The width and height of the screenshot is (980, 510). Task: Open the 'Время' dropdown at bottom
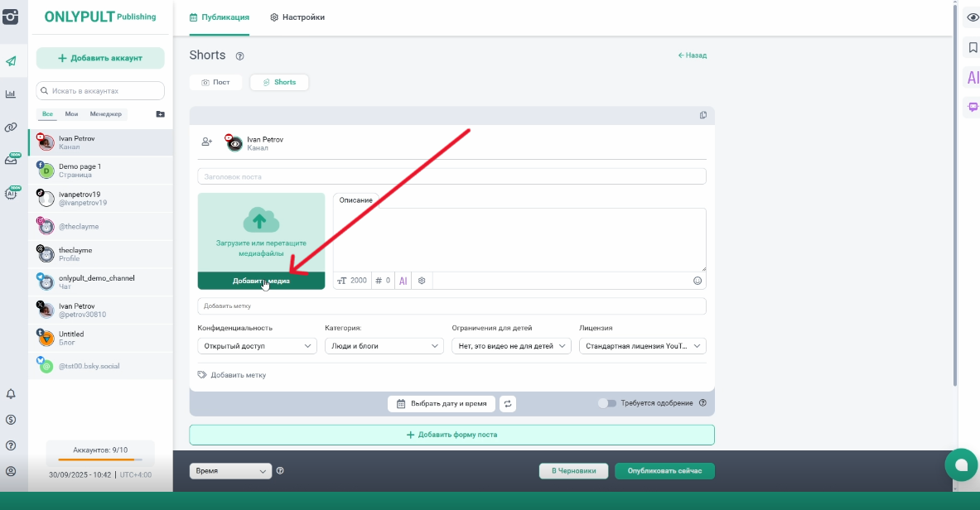point(230,471)
